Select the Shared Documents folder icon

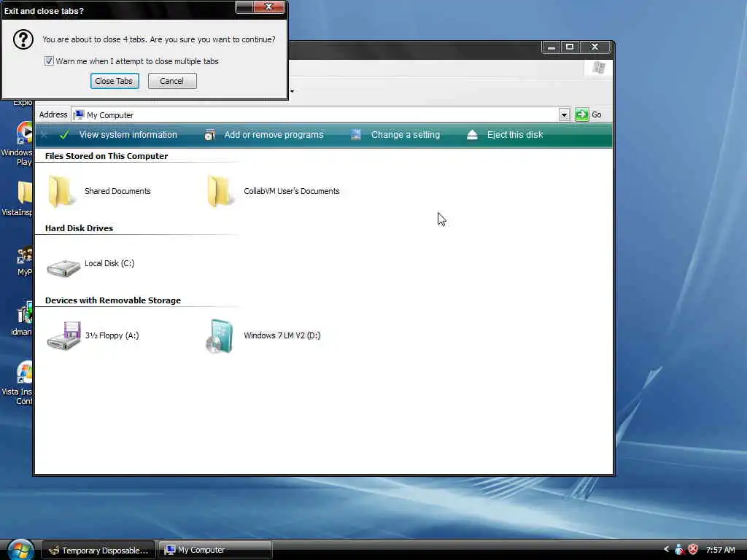point(61,192)
